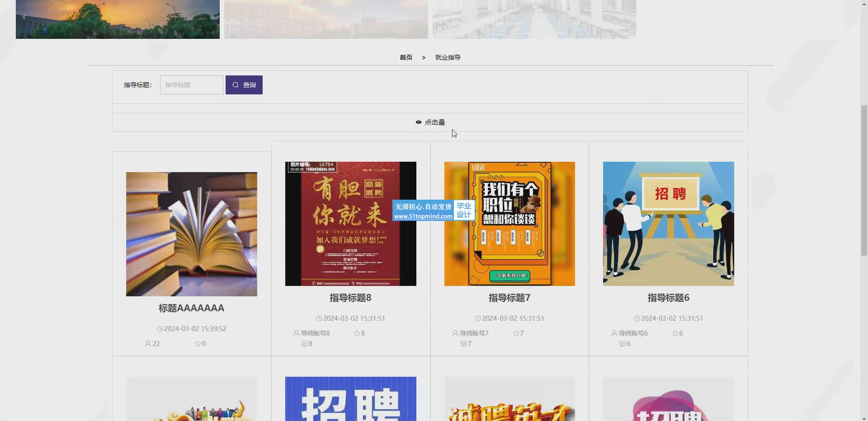Focus the 指导标题 input field

pos(192,85)
